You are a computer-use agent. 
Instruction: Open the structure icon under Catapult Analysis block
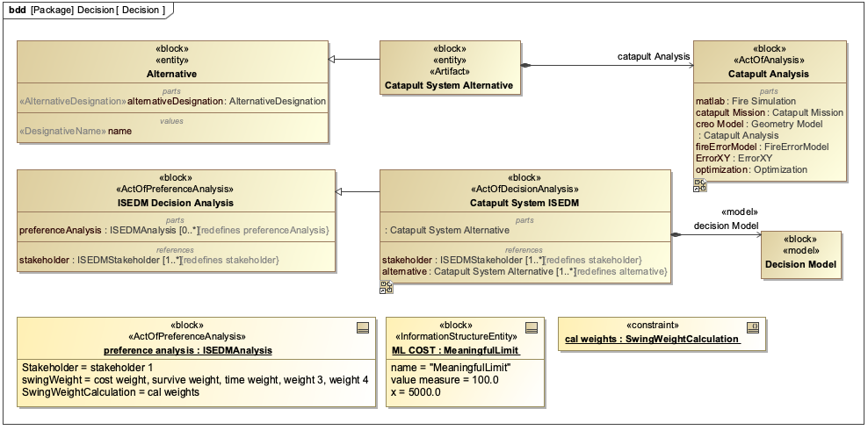coord(699,185)
